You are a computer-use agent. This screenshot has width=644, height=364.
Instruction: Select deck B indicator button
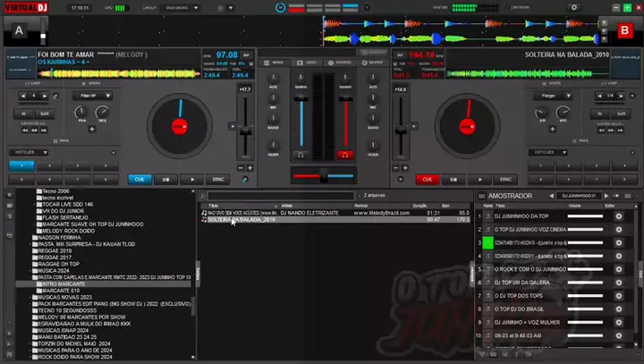pyautogui.click(x=624, y=30)
